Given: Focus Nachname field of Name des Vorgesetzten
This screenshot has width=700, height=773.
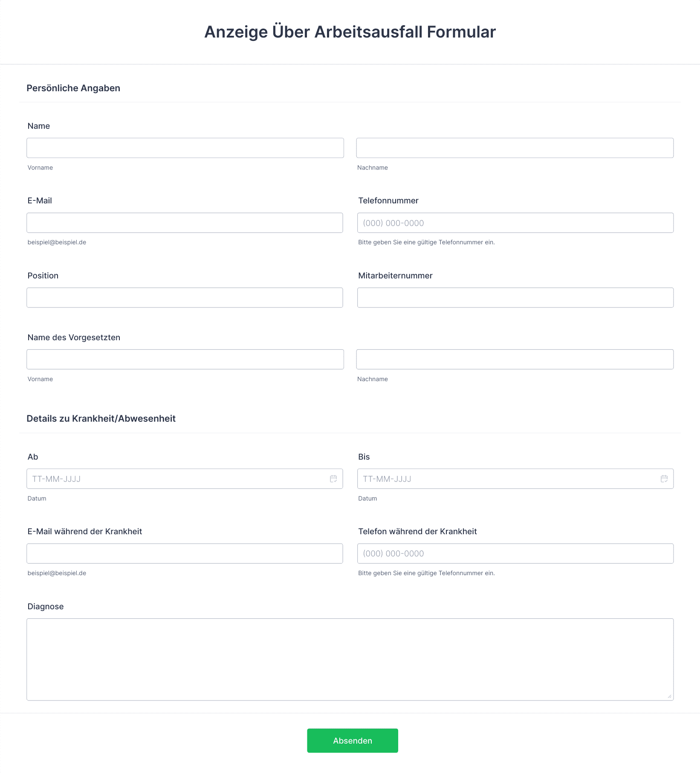Looking at the screenshot, I should (515, 359).
